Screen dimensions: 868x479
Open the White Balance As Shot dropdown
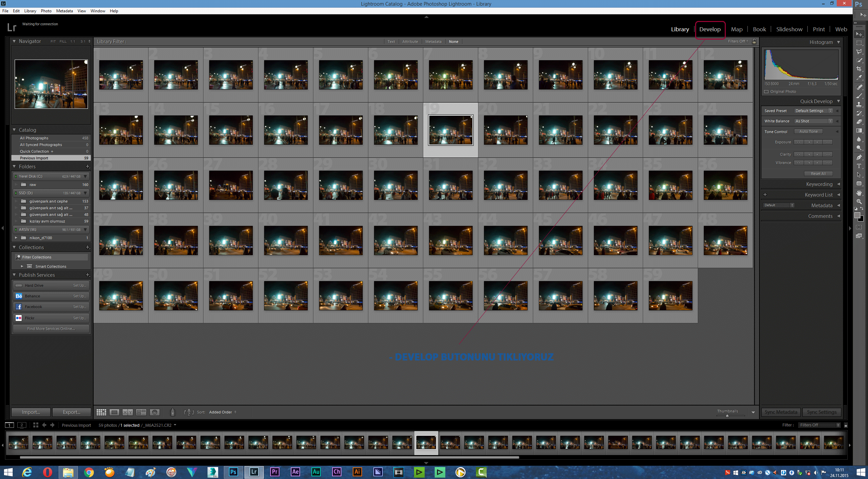(x=813, y=121)
